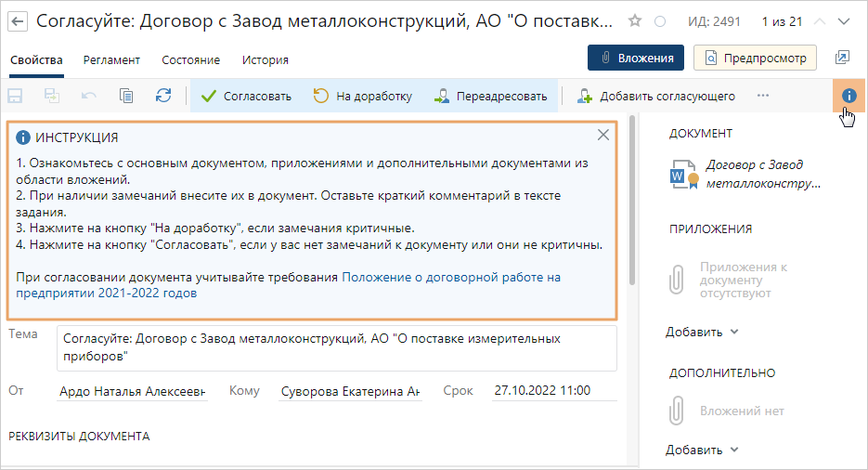Open task in new window icon

tap(842, 58)
